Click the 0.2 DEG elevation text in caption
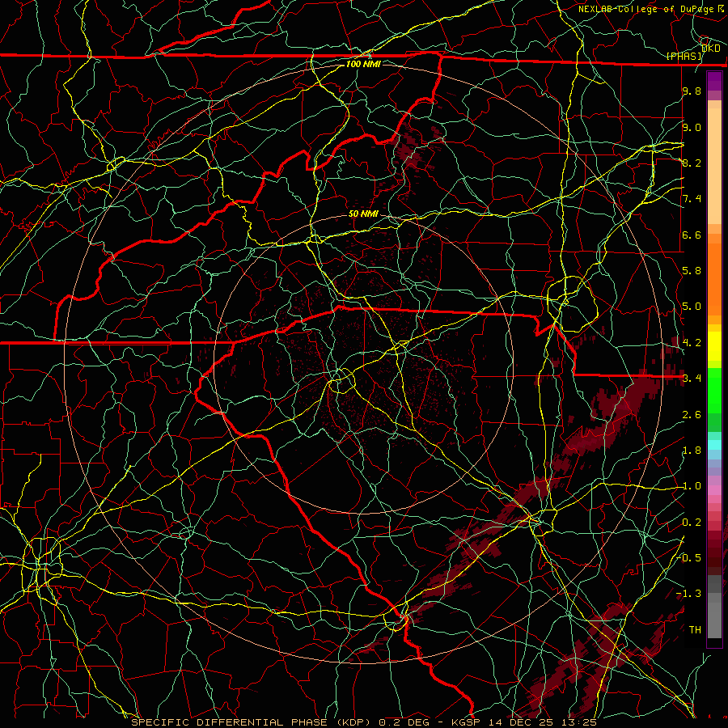 (x=402, y=722)
